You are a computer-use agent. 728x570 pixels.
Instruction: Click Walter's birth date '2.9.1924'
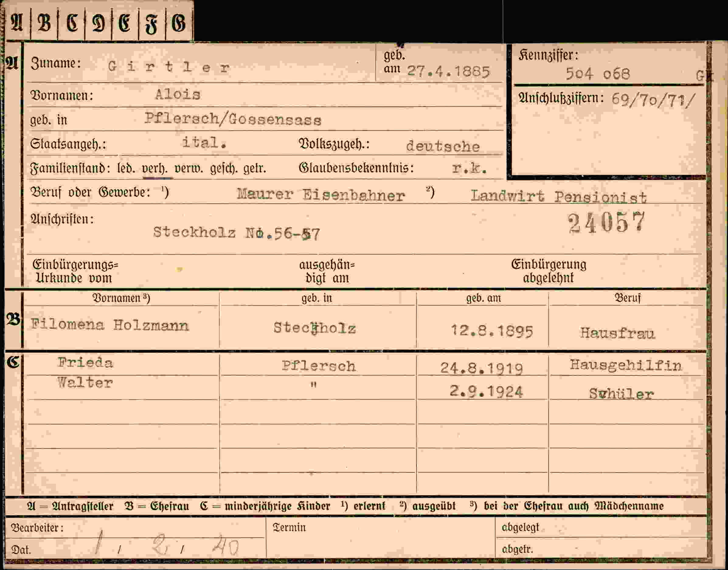[x=486, y=391]
